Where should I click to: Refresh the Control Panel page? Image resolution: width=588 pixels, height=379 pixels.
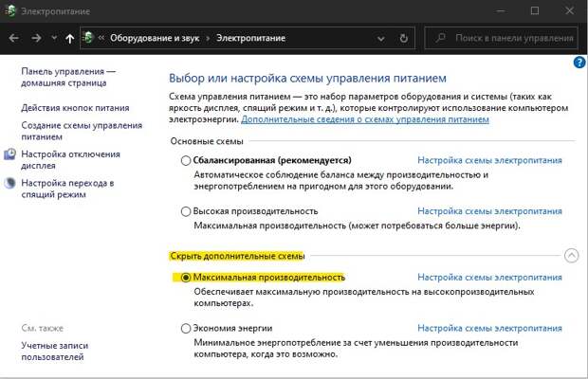tap(403, 38)
